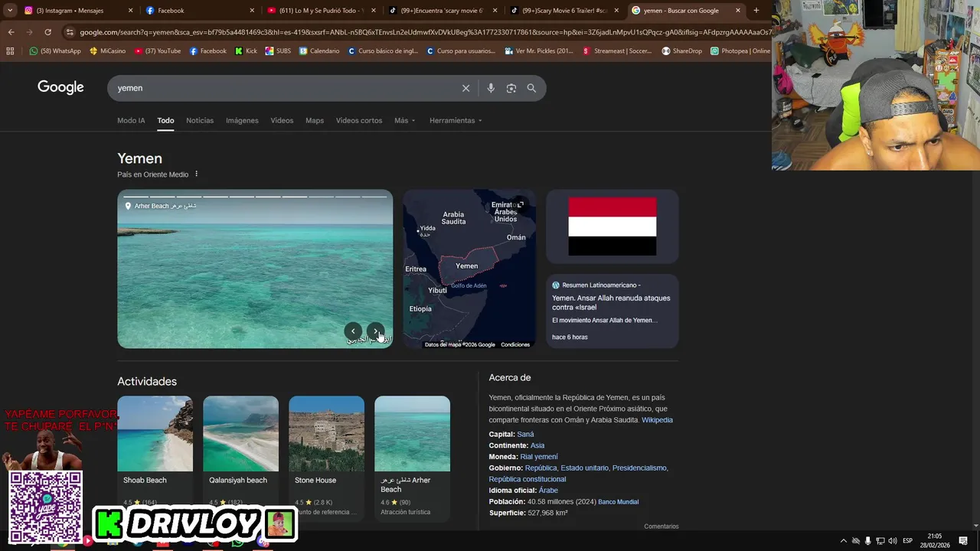Open the WhatsApp bookmark
This screenshot has height=551, width=980.
[x=55, y=51]
